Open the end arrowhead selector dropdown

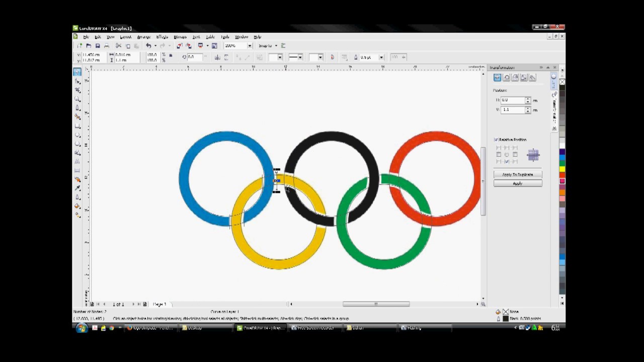coord(320,57)
